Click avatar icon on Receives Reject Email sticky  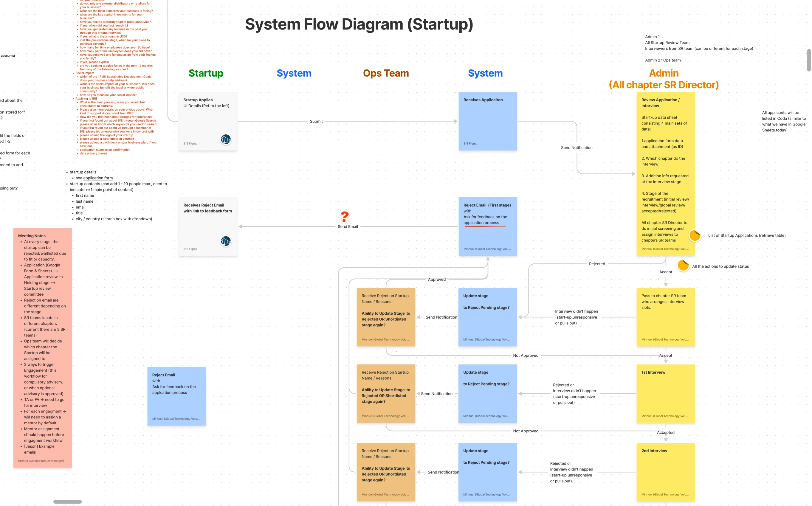226,241
